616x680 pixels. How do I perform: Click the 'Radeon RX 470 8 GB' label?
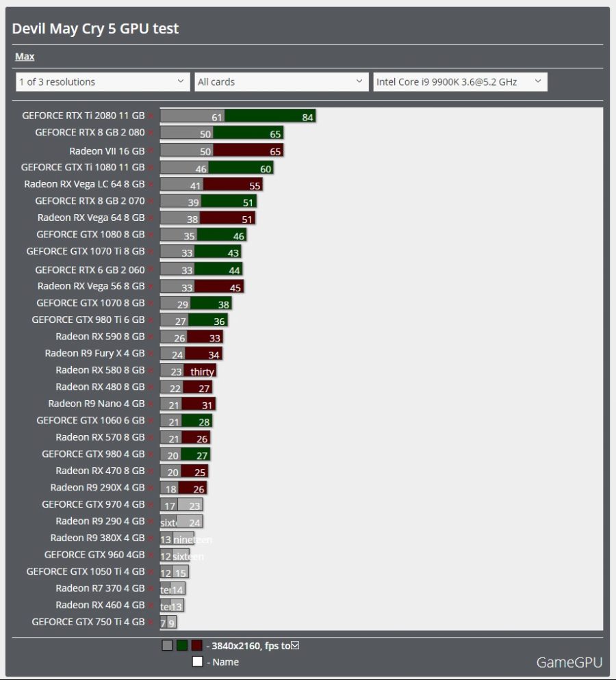click(x=100, y=471)
